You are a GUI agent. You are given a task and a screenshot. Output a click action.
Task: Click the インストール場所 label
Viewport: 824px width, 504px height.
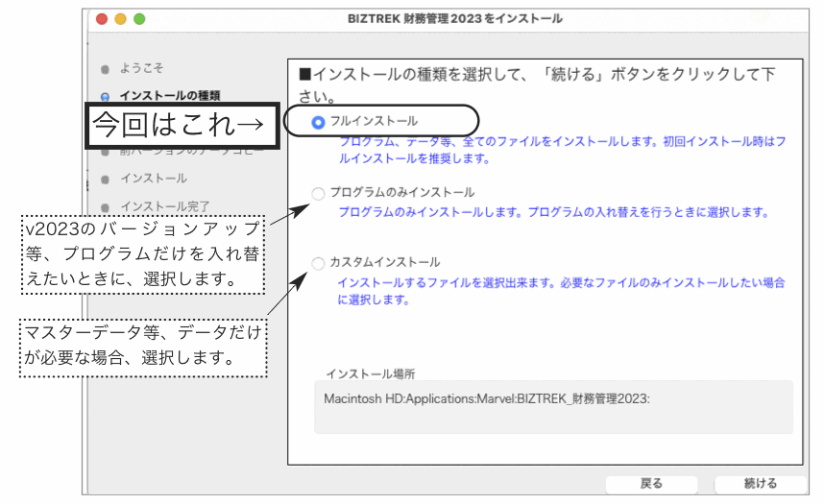click(370, 373)
